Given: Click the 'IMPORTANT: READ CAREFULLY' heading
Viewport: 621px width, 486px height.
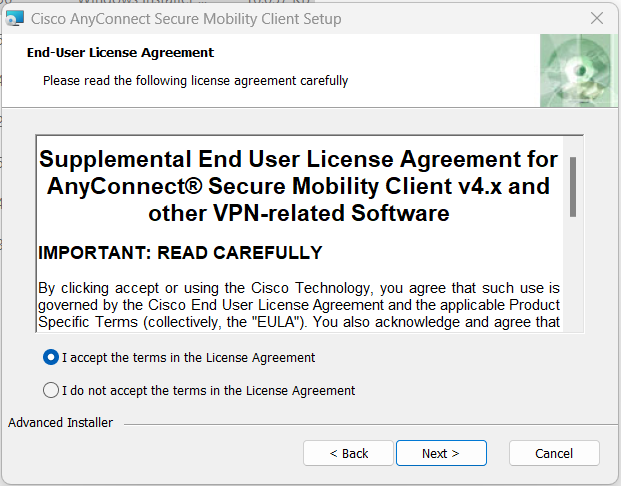Looking at the screenshot, I should click(180, 253).
